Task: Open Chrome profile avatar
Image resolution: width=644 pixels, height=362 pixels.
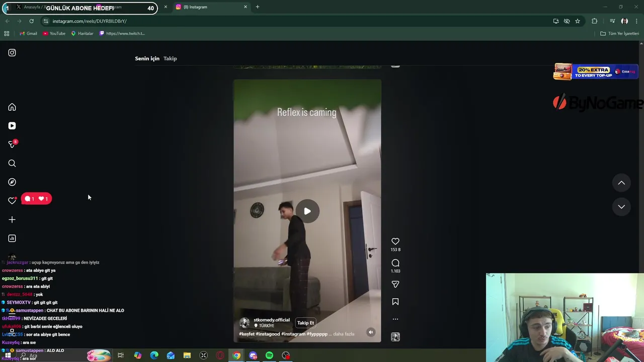Action: (624, 21)
